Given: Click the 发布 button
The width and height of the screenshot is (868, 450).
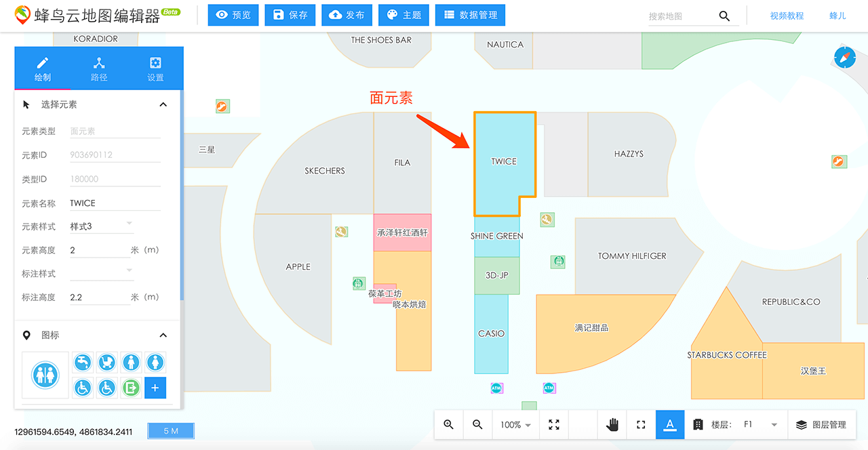Looking at the screenshot, I should (347, 15).
